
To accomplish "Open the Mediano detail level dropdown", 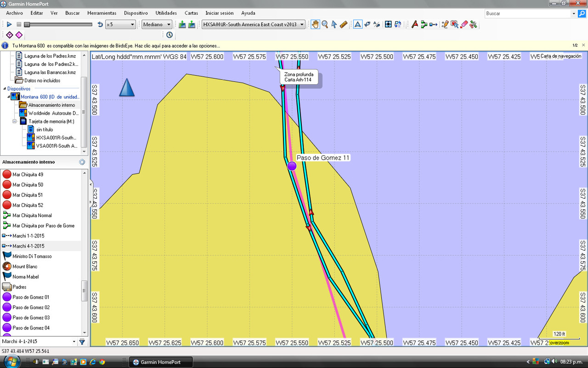I will (157, 24).
